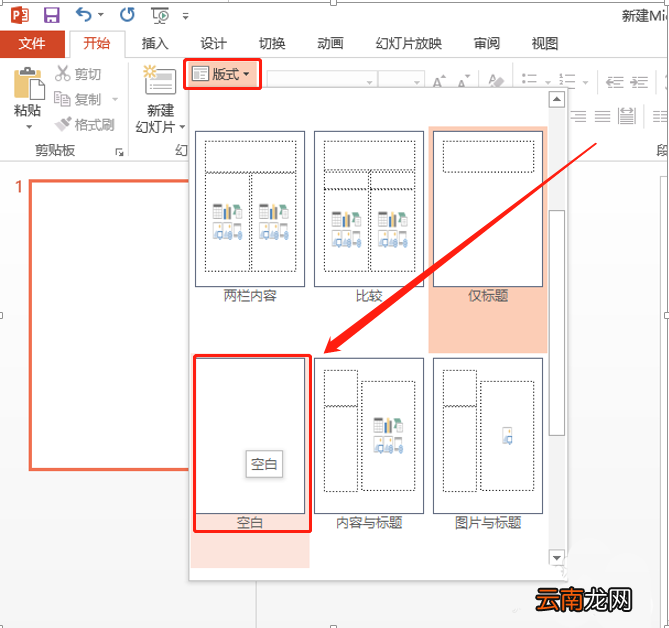Justify text icon
Screen dimensions: 669x628
click(602, 116)
